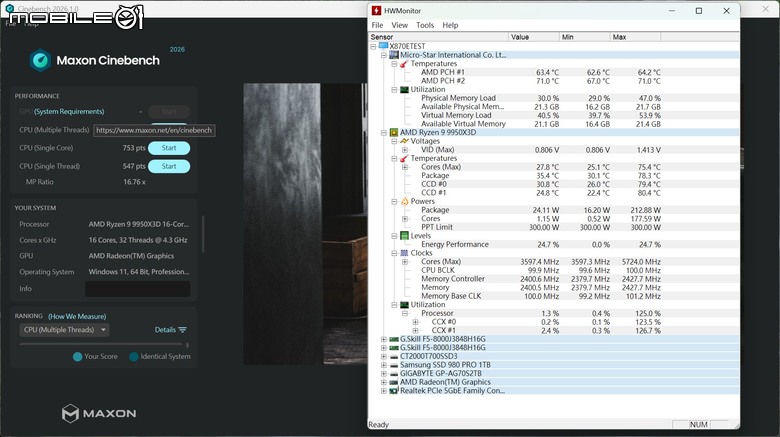Start the CPU (Single Thread) benchmark
This screenshot has width=780, height=437.
click(x=169, y=166)
